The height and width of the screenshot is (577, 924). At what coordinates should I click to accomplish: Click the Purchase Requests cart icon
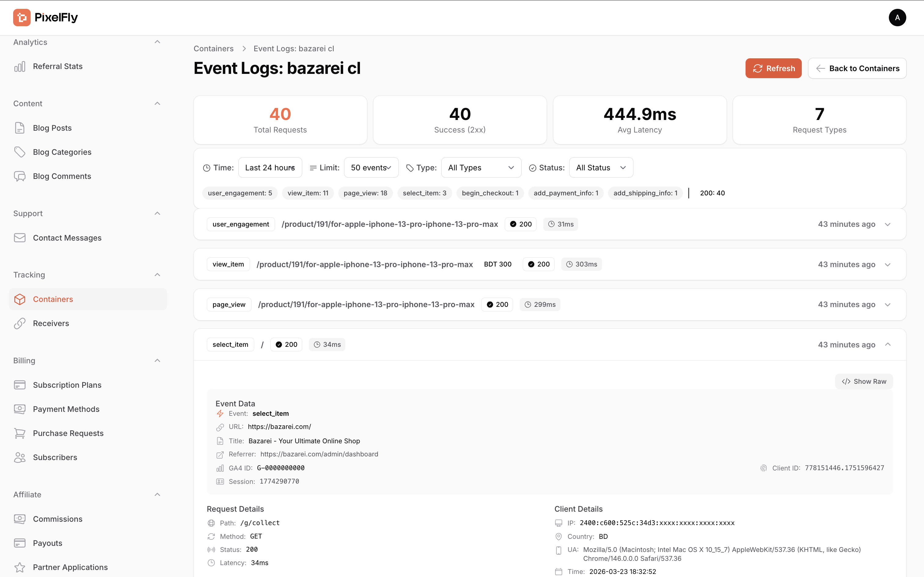tap(20, 433)
